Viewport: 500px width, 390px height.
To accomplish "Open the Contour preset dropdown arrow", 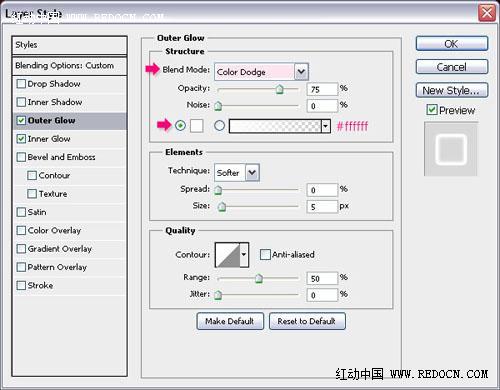I will pos(244,255).
